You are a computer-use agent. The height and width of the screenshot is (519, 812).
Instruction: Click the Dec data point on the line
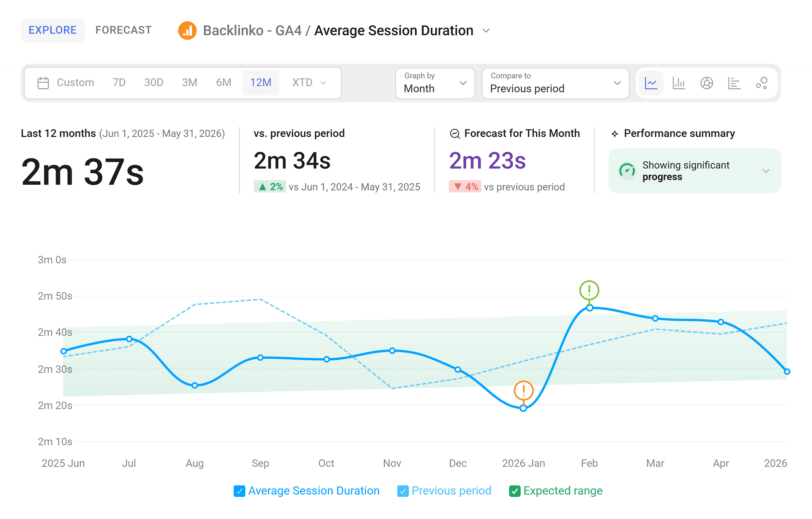coord(458,370)
